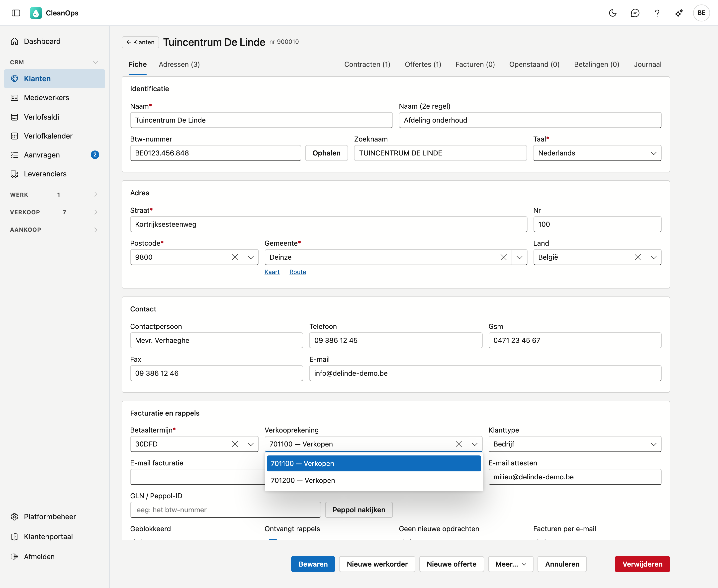Expand the VERKOOP sidebar section
718x588 pixels.
[x=55, y=212]
